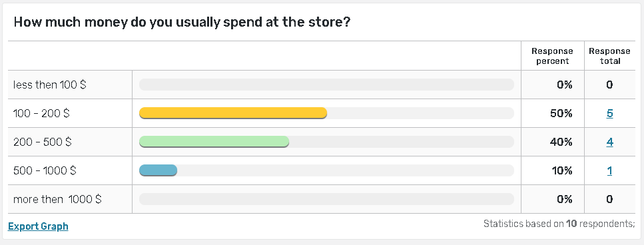Click the 'Statistics based on 10 respondents' text
Screen dimensions: 644x245
pyautogui.click(x=559, y=224)
